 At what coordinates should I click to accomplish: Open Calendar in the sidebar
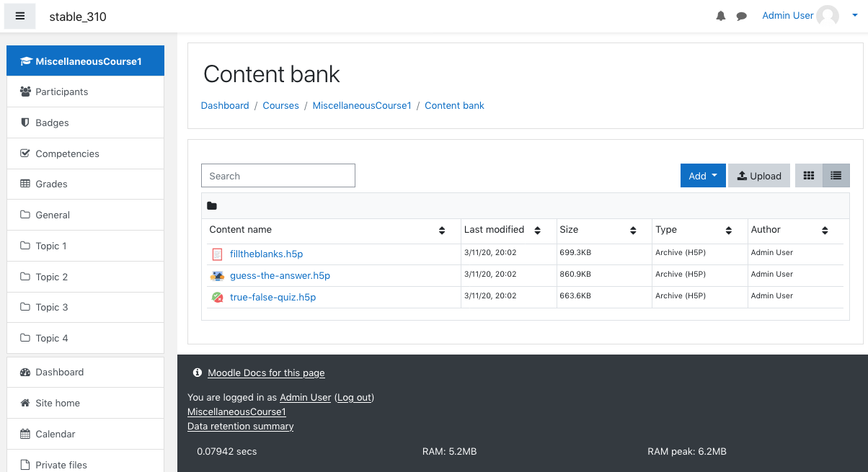(85, 434)
